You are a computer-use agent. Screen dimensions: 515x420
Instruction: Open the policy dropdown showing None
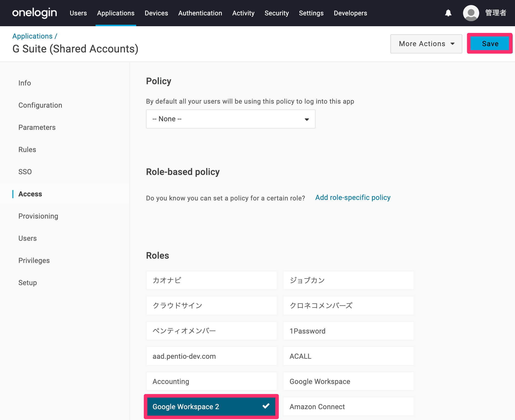(231, 119)
